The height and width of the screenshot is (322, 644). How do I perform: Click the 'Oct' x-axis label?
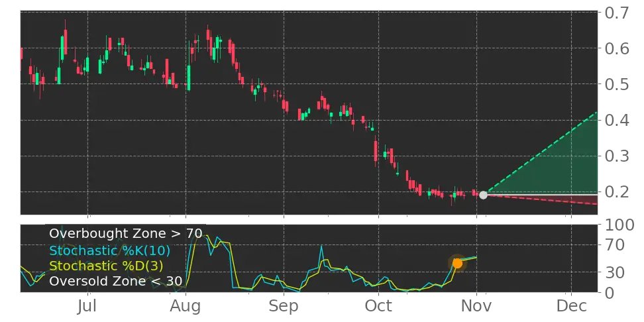point(378,307)
